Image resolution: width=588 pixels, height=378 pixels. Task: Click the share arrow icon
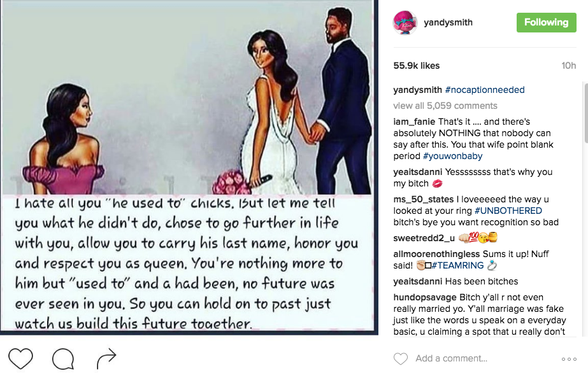point(106,359)
